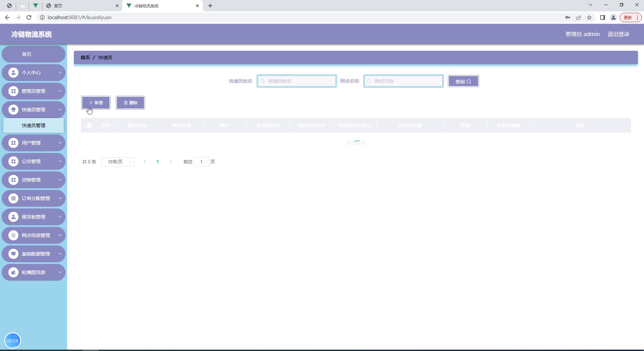644x351 pixels.
Task: Click the 删除 delete button
Action: pos(130,103)
